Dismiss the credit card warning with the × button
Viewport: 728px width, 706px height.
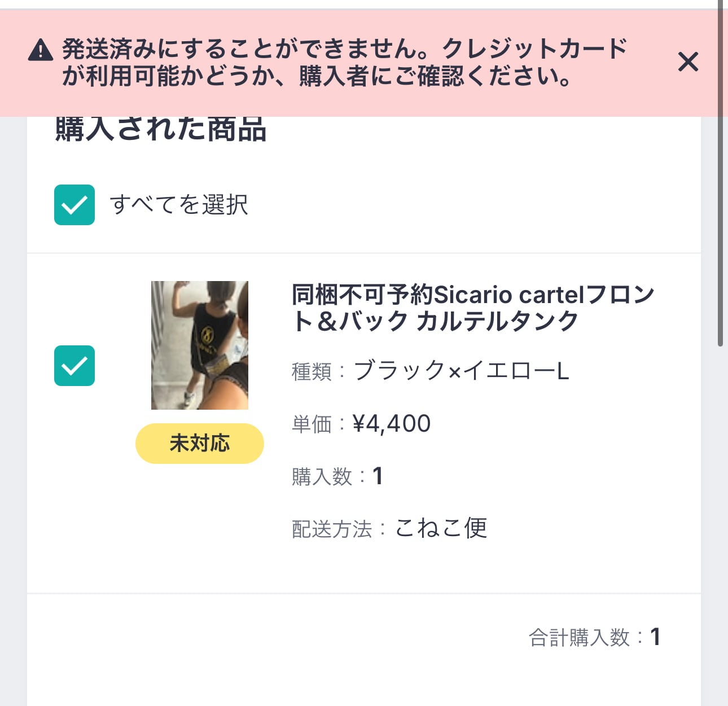pos(688,63)
